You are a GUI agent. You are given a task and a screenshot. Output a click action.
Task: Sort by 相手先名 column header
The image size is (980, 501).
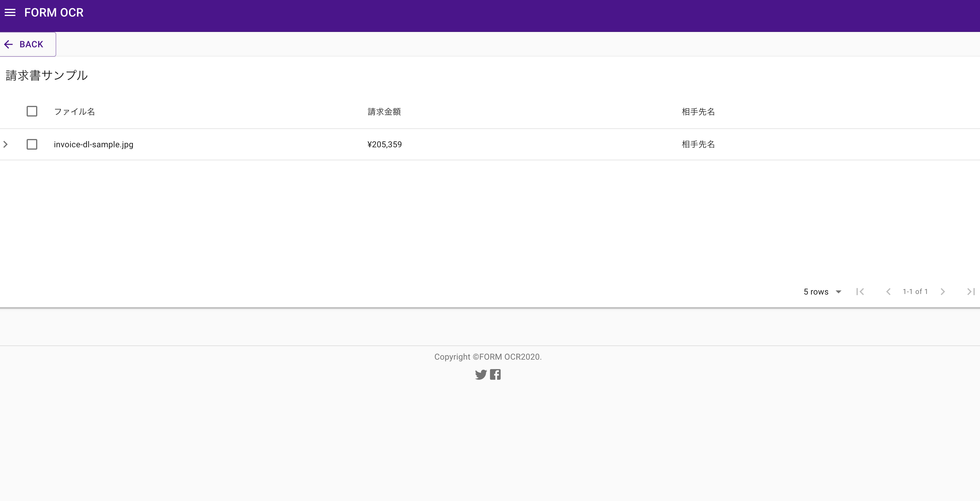pyautogui.click(x=698, y=112)
